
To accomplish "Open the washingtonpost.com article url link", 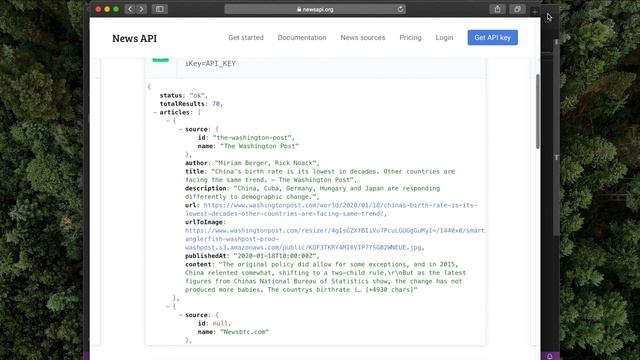I will click(331, 209).
